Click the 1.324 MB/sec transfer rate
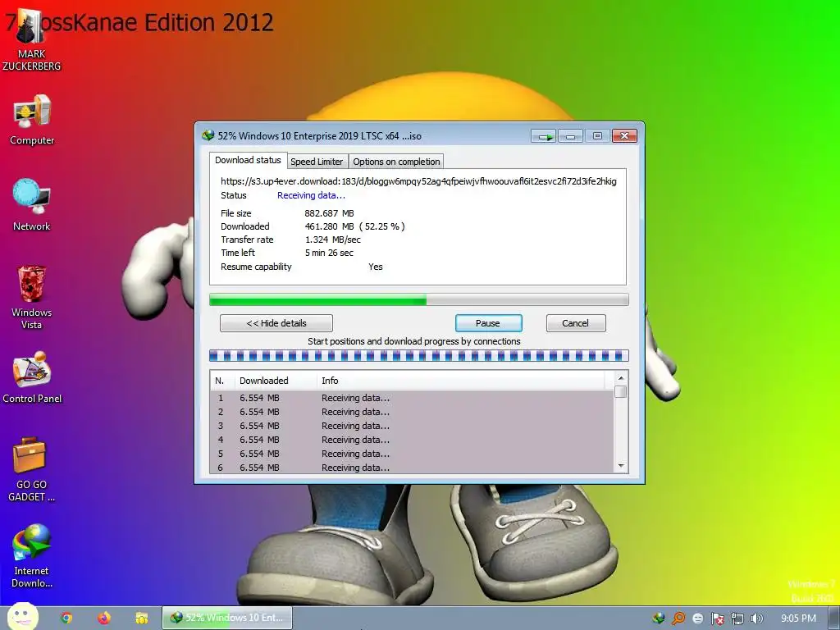The width and height of the screenshot is (840, 630). tap(333, 240)
